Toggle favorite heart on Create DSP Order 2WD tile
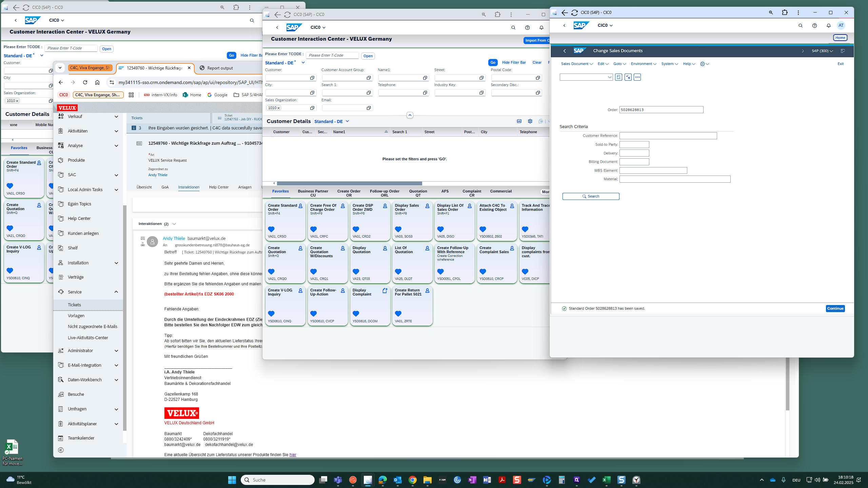Screen dimensions: 868x488 (356, 229)
